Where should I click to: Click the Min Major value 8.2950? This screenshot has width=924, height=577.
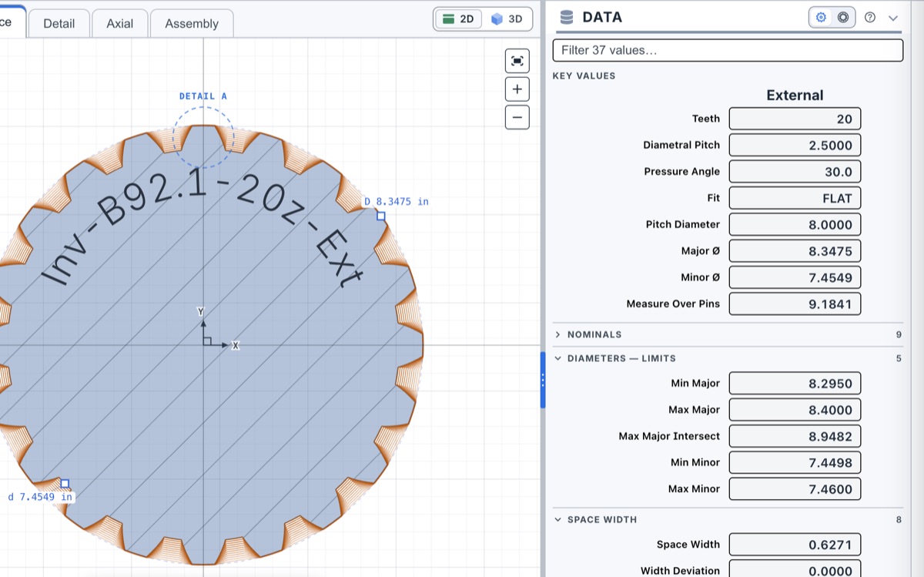click(795, 383)
